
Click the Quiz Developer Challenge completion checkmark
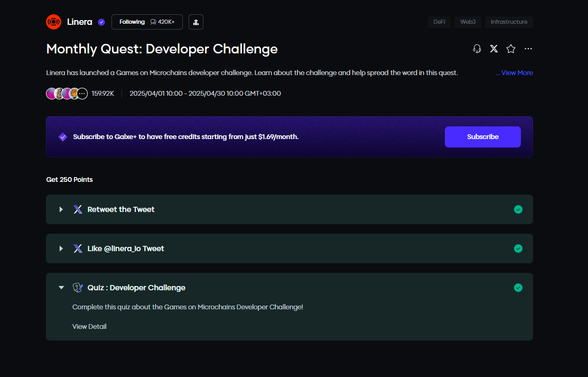coord(518,288)
